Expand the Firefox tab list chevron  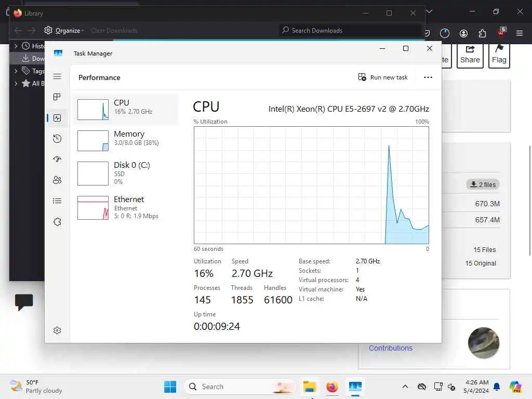[429, 11]
